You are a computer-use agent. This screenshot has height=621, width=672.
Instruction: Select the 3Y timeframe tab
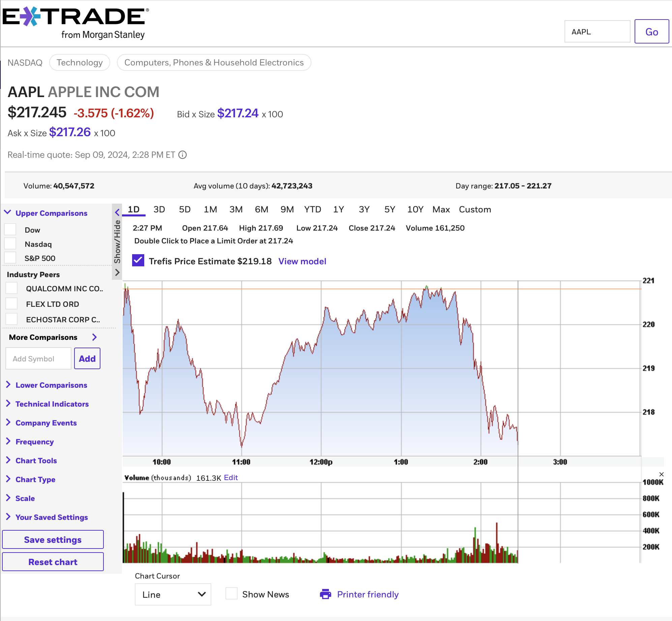coord(364,209)
